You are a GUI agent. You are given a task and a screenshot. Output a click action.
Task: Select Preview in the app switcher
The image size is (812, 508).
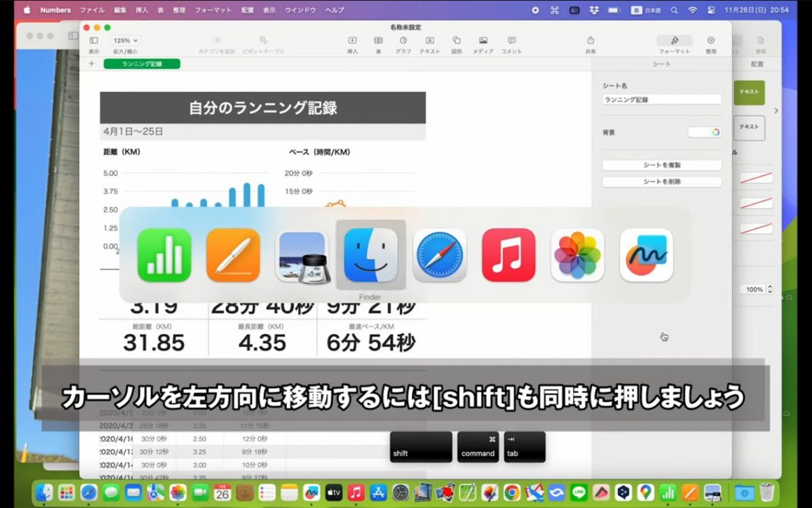(302, 255)
